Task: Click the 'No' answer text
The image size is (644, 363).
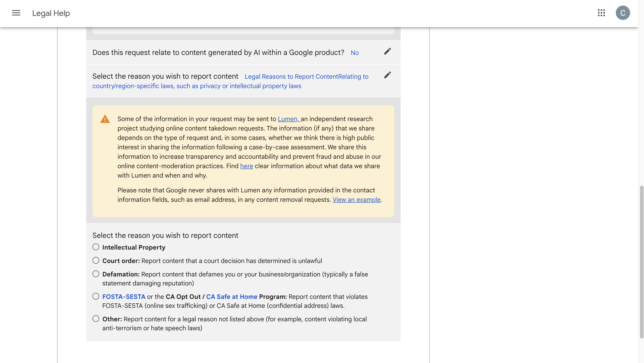Action: coord(354,53)
